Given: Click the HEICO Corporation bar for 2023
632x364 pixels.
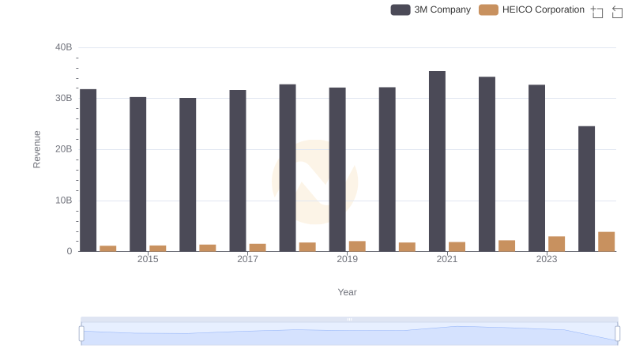Looking at the screenshot, I should 556,244.
